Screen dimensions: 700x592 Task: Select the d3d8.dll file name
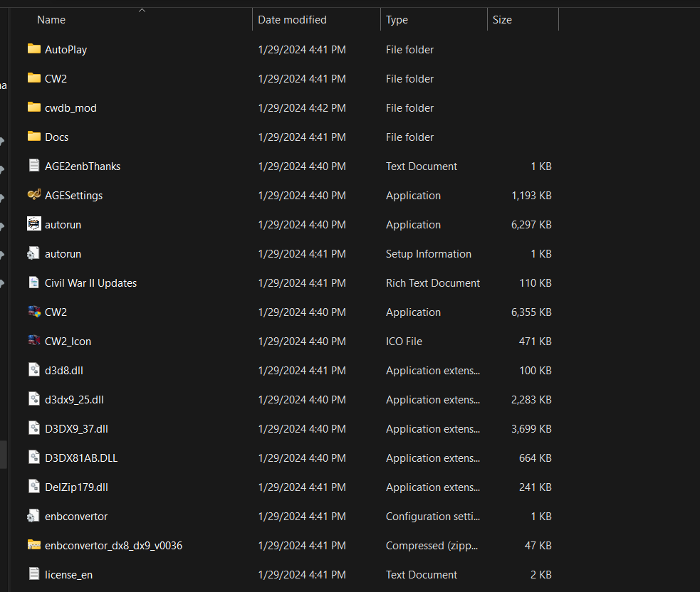click(64, 370)
